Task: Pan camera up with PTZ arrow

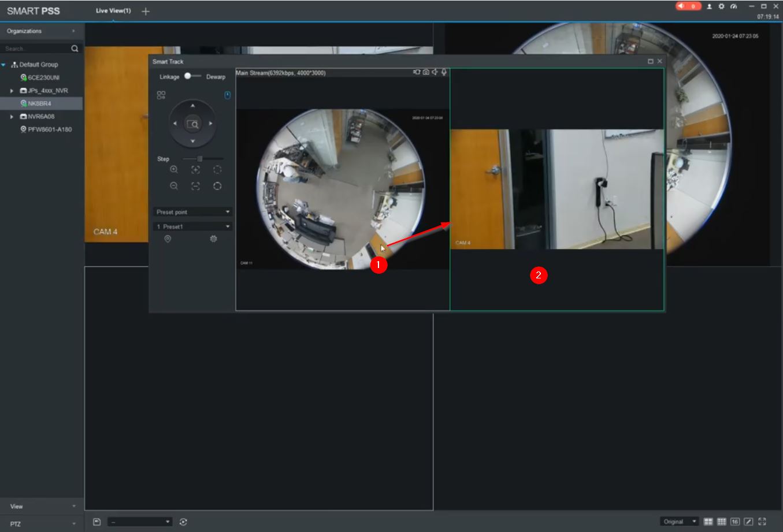Action: click(192, 106)
